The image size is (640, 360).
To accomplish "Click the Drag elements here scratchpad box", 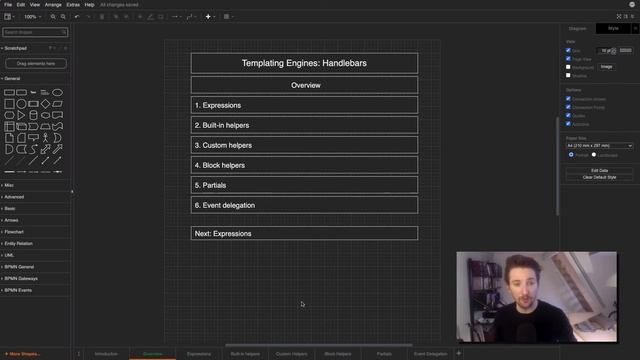I will coord(36,64).
